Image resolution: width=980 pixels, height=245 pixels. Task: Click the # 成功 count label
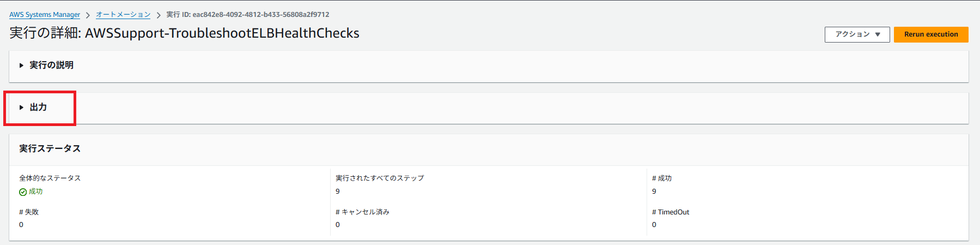(662, 178)
